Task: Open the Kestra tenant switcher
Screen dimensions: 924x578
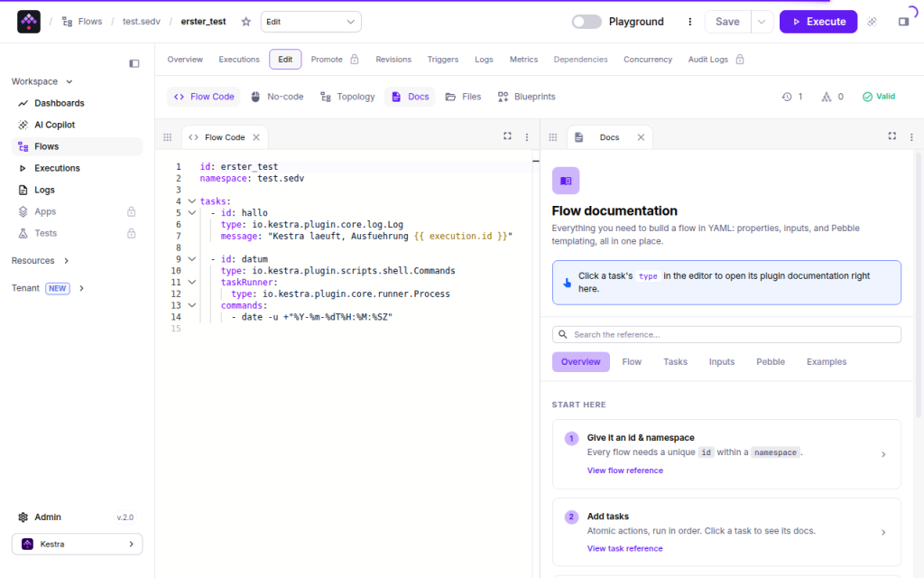Action: tap(78, 545)
